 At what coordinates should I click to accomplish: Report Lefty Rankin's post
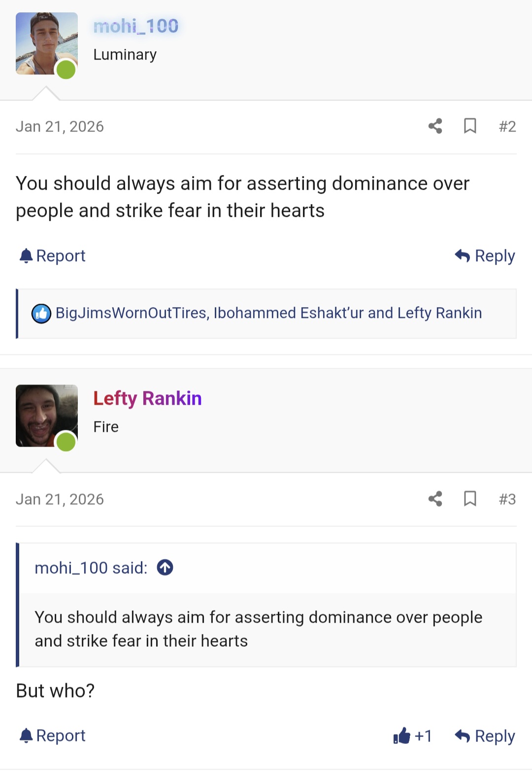(52, 736)
